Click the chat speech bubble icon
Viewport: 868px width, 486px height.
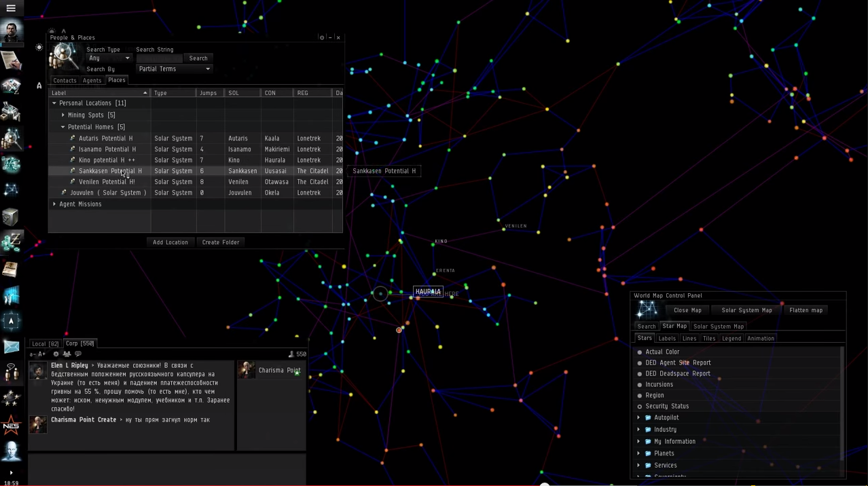pos(78,354)
